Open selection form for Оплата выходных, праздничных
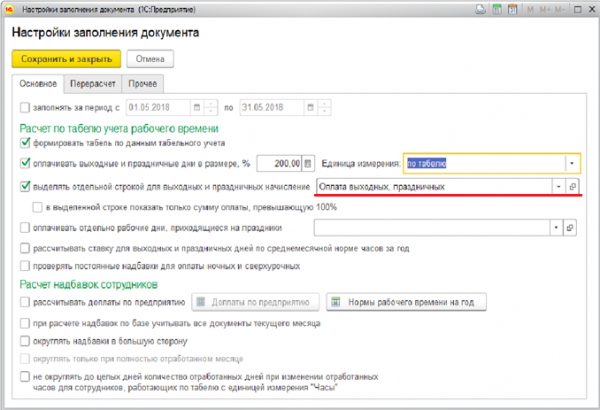The image size is (600, 410). [573, 187]
